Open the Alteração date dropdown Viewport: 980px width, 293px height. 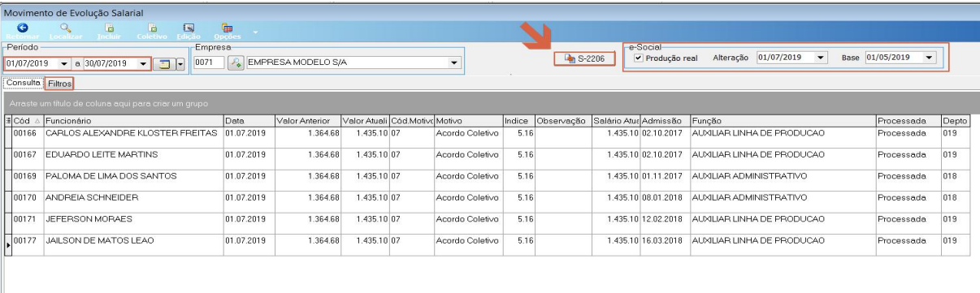click(x=820, y=58)
